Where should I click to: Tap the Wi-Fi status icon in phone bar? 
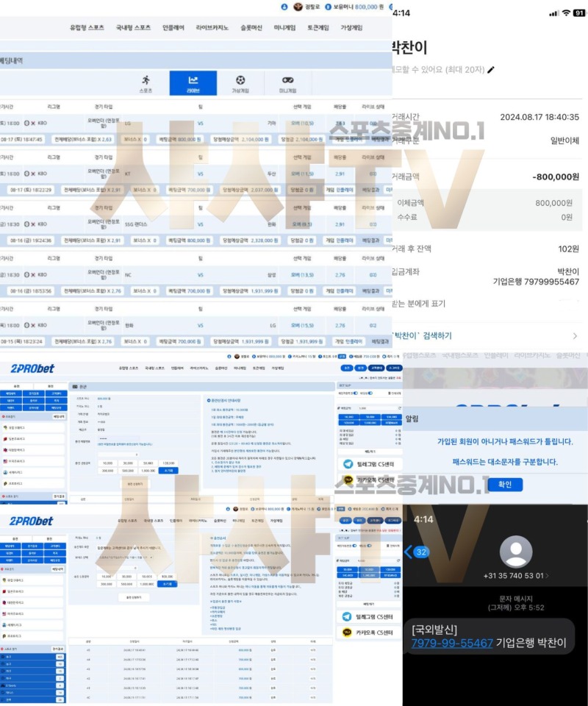tap(566, 13)
